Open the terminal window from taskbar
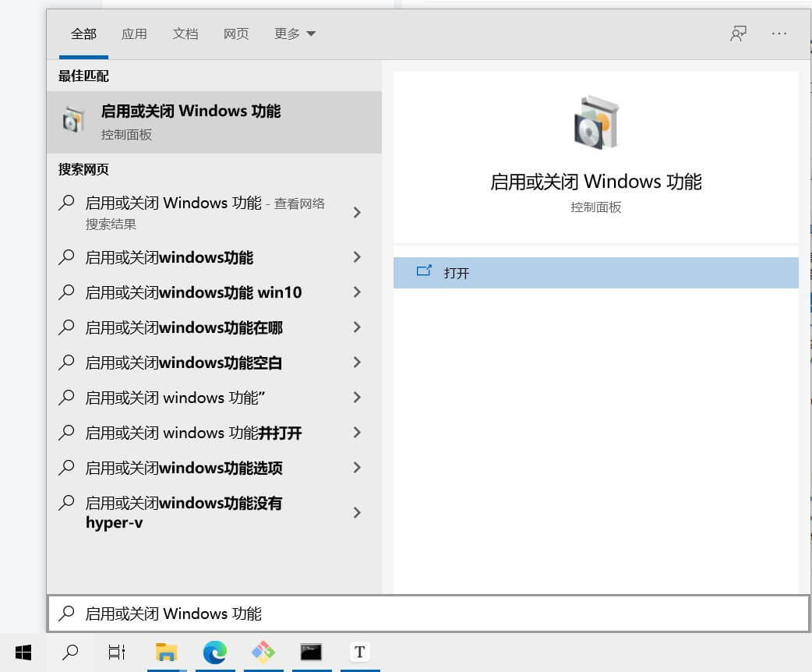This screenshot has height=672, width=812. pos(311,653)
